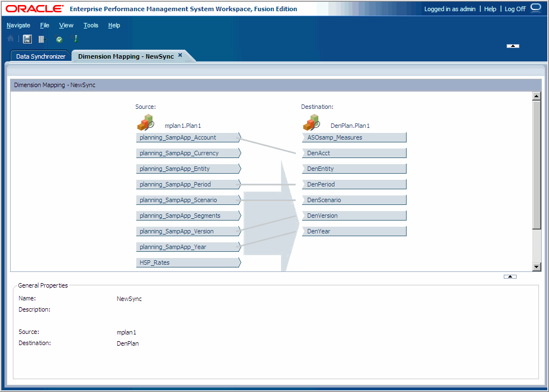549x392 pixels.
Task: Save the synchronization with the floppy disk icon
Action: point(27,39)
